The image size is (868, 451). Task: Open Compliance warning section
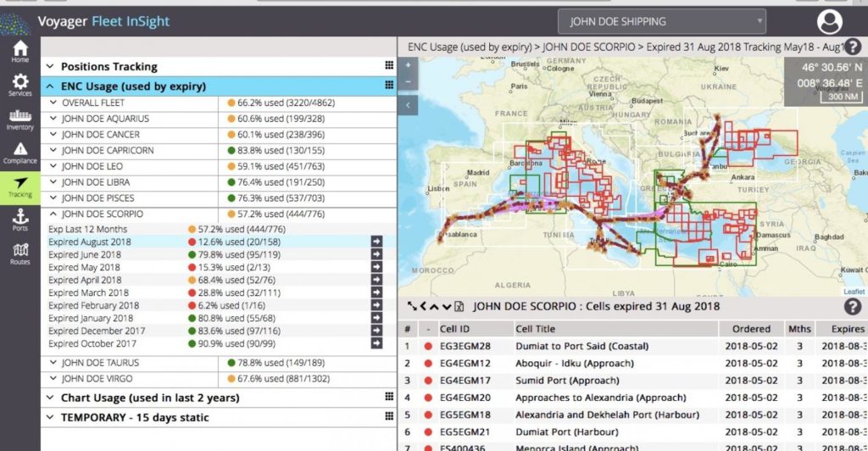coord(20,153)
